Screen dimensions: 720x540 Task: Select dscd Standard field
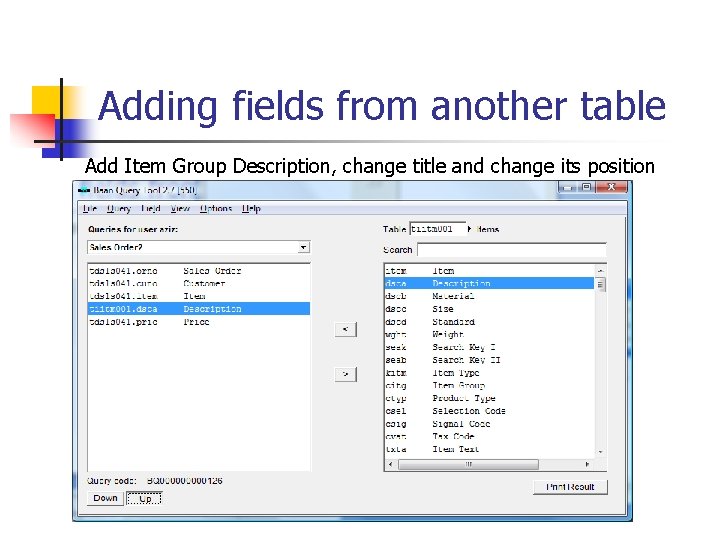point(489,322)
